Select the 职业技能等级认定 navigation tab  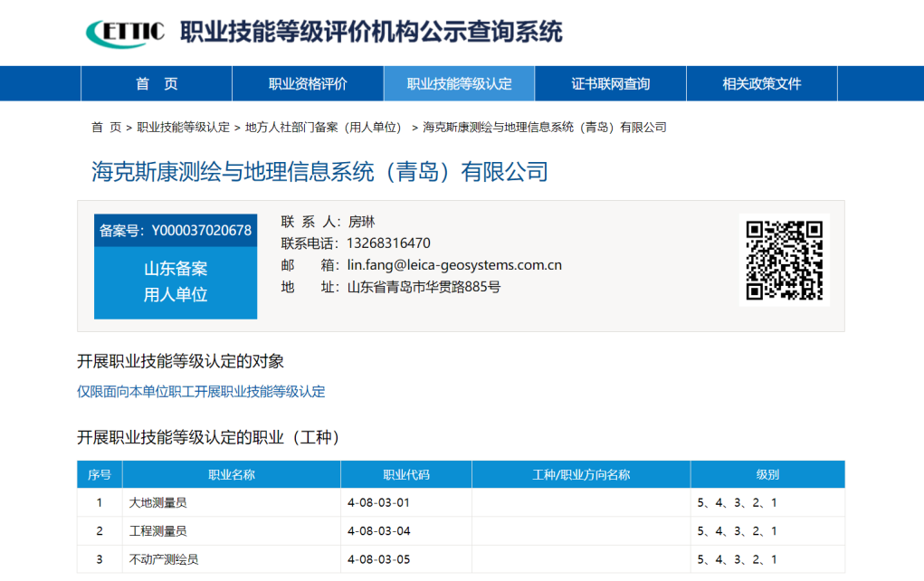pyautogui.click(x=459, y=83)
